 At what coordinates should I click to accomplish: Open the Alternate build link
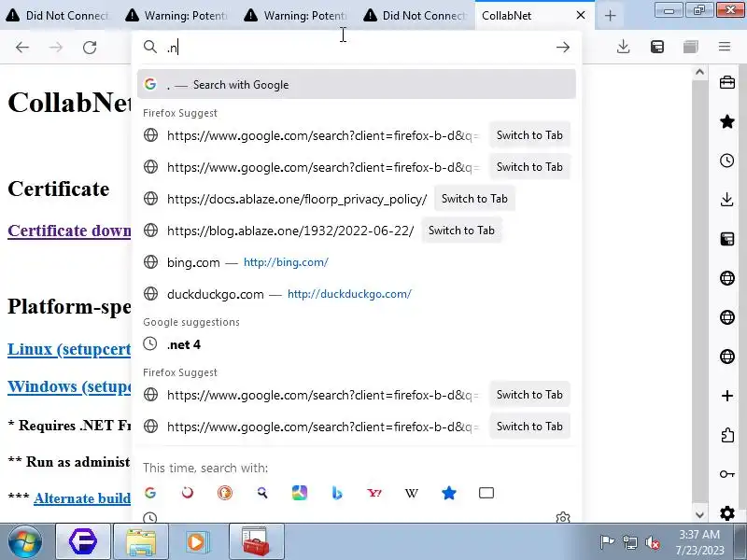[x=82, y=498]
